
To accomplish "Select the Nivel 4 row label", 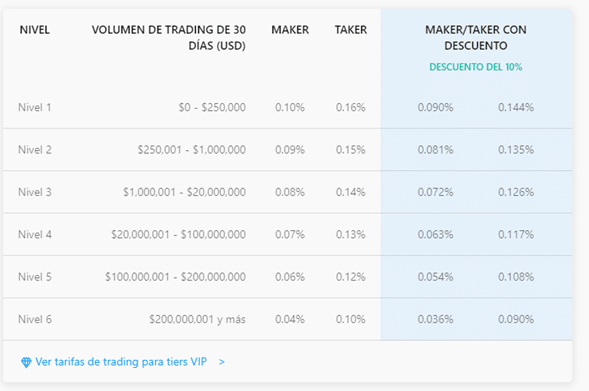I will 35,235.
